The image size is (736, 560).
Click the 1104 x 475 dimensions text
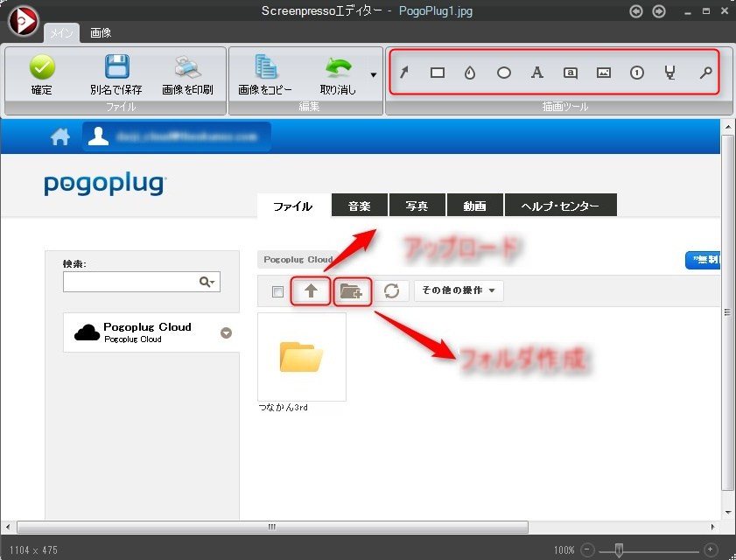(33, 550)
